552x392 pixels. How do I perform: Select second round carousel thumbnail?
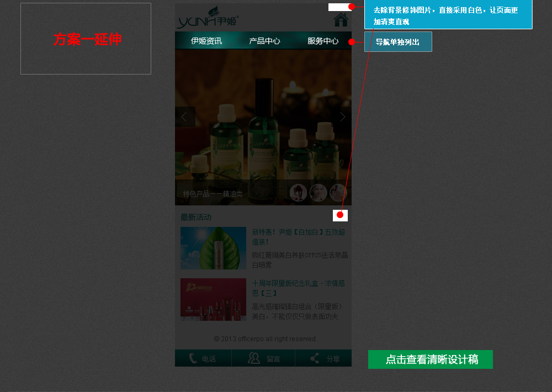coord(319,193)
